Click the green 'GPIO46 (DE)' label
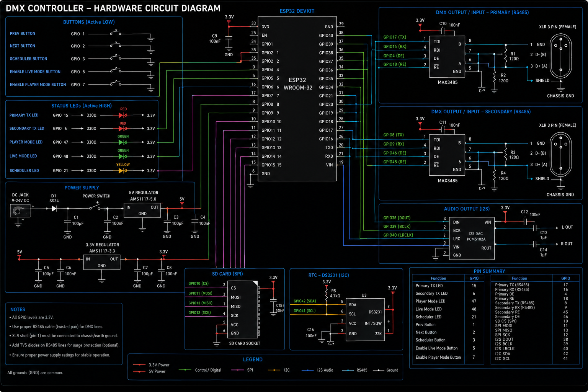 pos(395,153)
